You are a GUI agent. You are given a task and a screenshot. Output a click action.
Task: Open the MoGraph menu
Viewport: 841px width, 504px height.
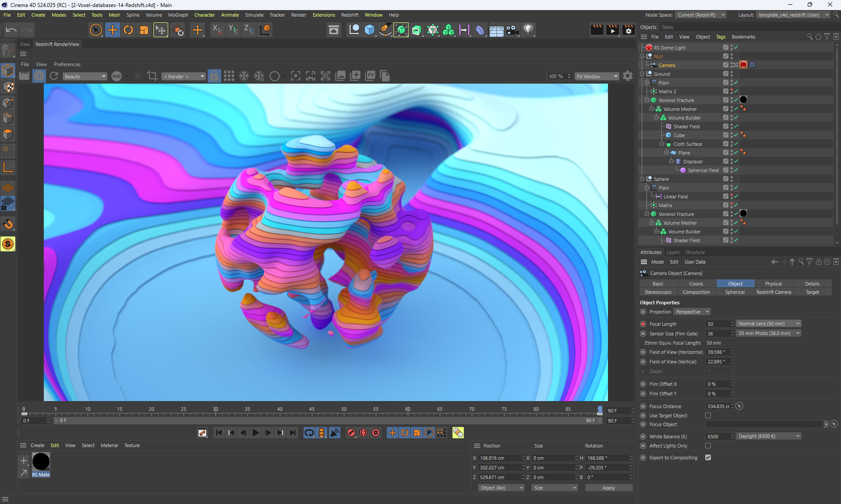pos(178,15)
